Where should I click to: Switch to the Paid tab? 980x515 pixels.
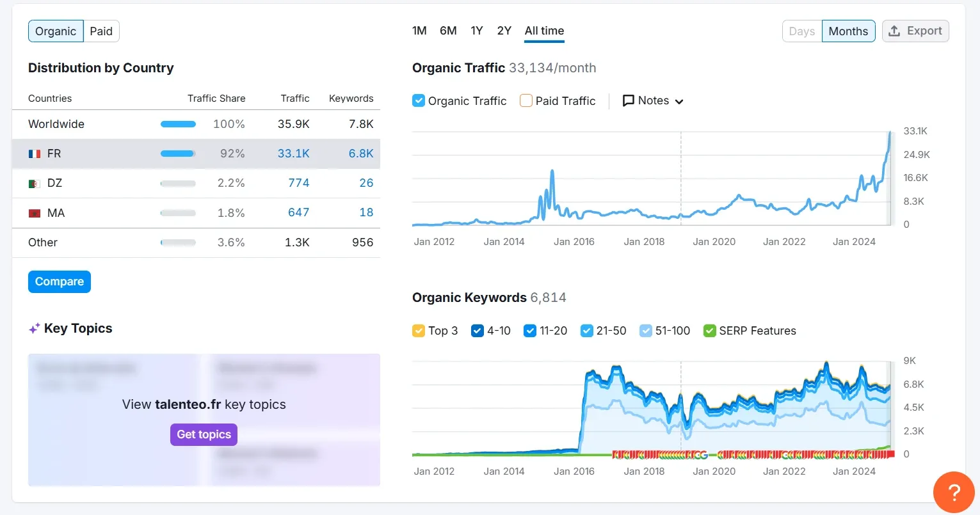tap(101, 31)
